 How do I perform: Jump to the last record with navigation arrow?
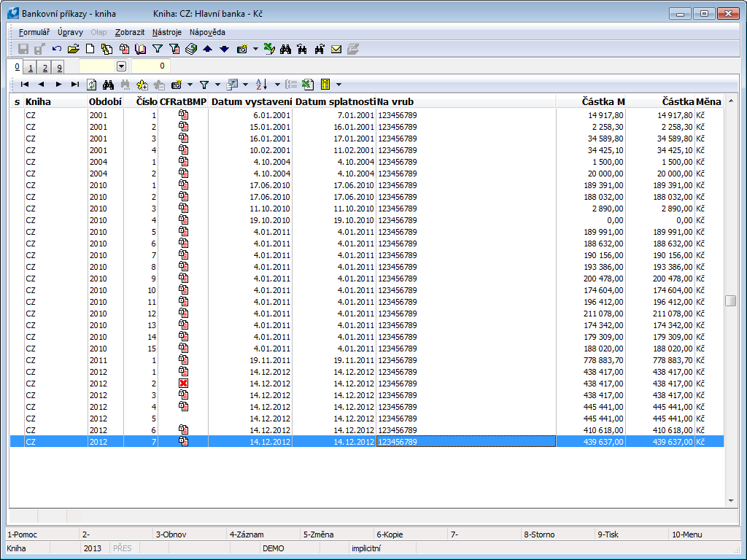tap(75, 85)
